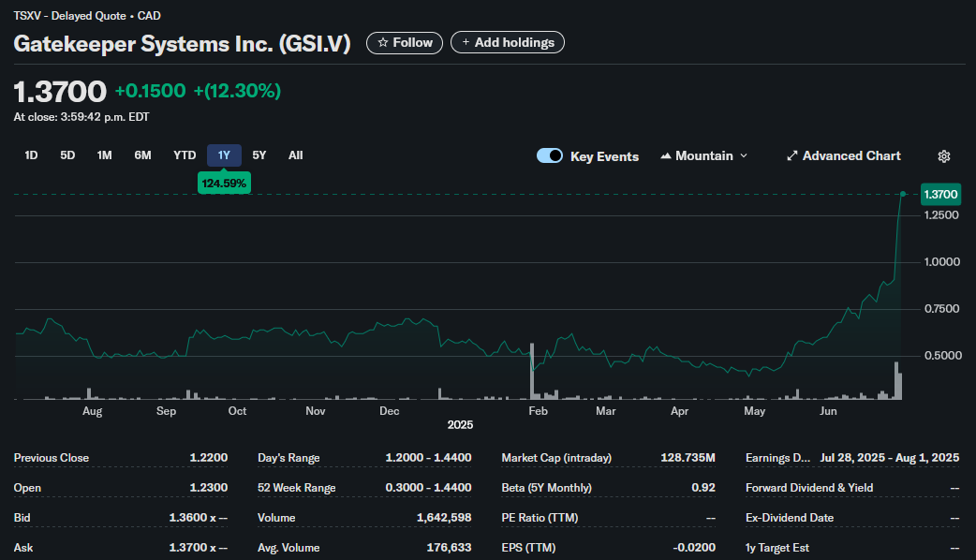Select the 6M time range tab
This screenshot has width=976, height=560.
(x=142, y=155)
